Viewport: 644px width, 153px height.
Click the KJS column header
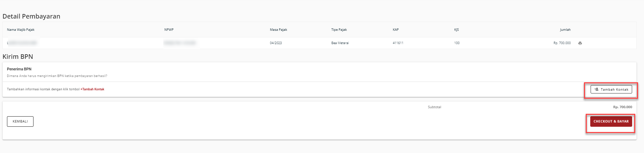pos(456,30)
